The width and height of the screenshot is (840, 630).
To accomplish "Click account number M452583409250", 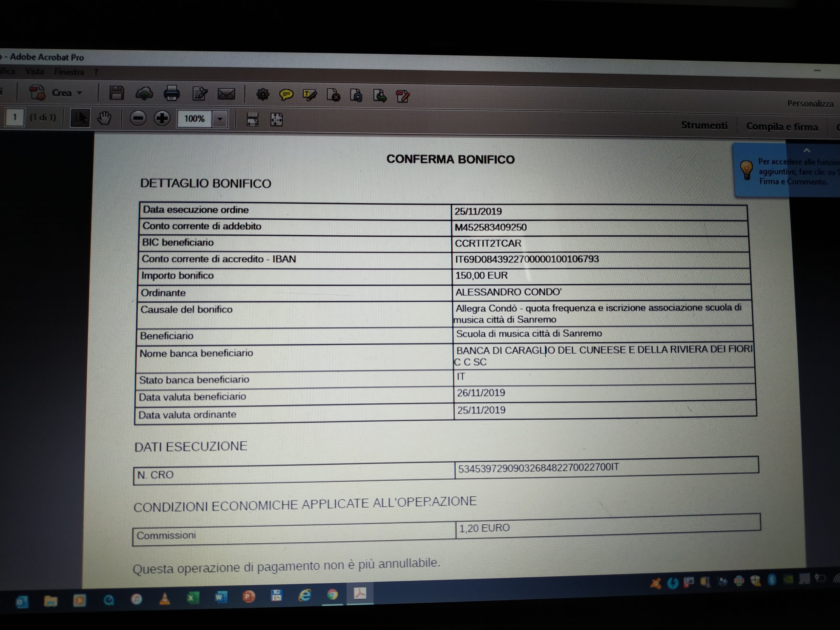I will point(491,227).
